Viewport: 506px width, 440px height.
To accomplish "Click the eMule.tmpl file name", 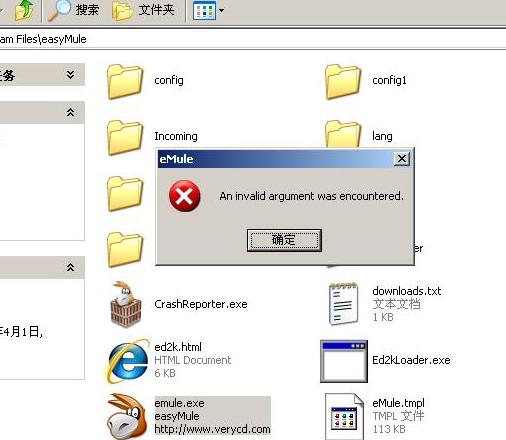I will coord(398,403).
